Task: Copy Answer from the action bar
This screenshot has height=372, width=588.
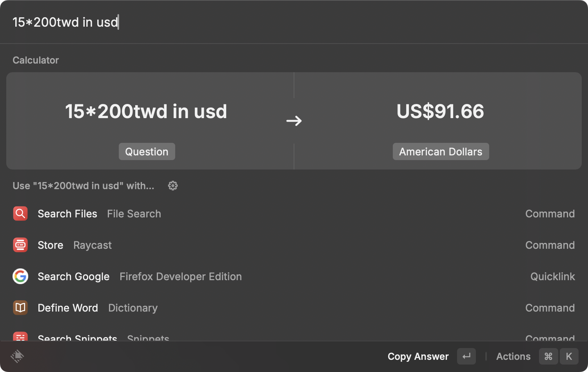Action: click(x=418, y=356)
